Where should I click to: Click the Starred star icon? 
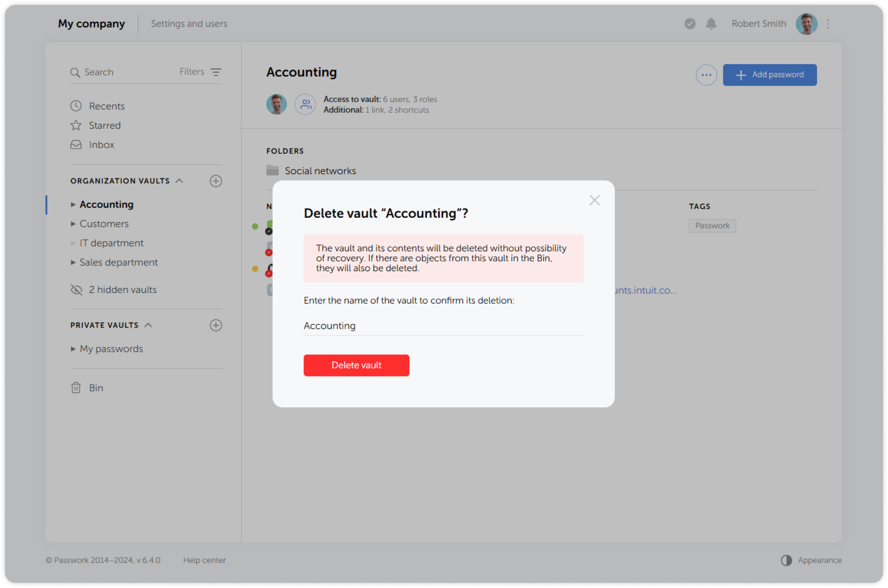(x=76, y=125)
